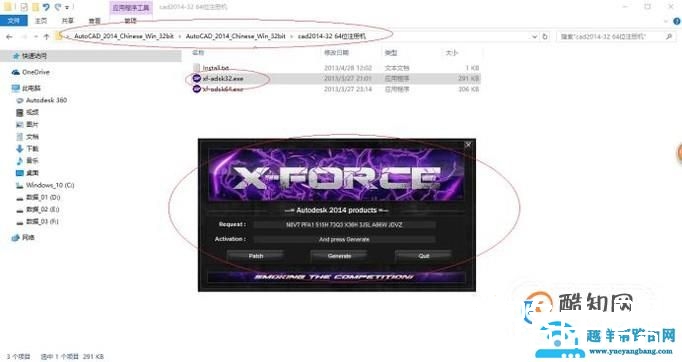Collapse the ribbon with the chevron
682x362 pixels.
(666, 21)
